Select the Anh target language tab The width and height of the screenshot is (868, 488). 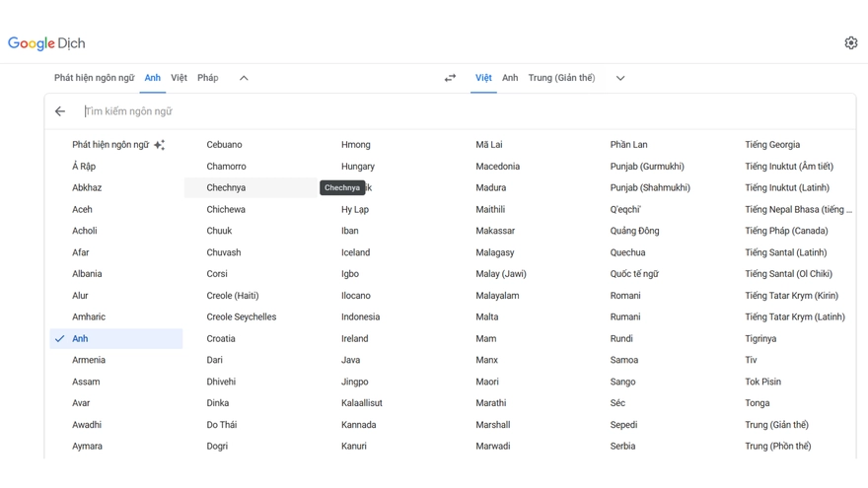(510, 78)
